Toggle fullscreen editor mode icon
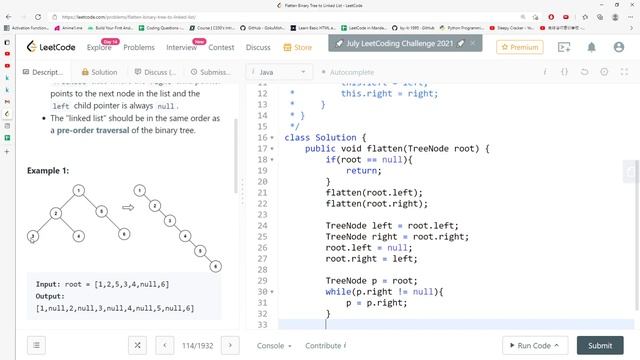 point(624,72)
